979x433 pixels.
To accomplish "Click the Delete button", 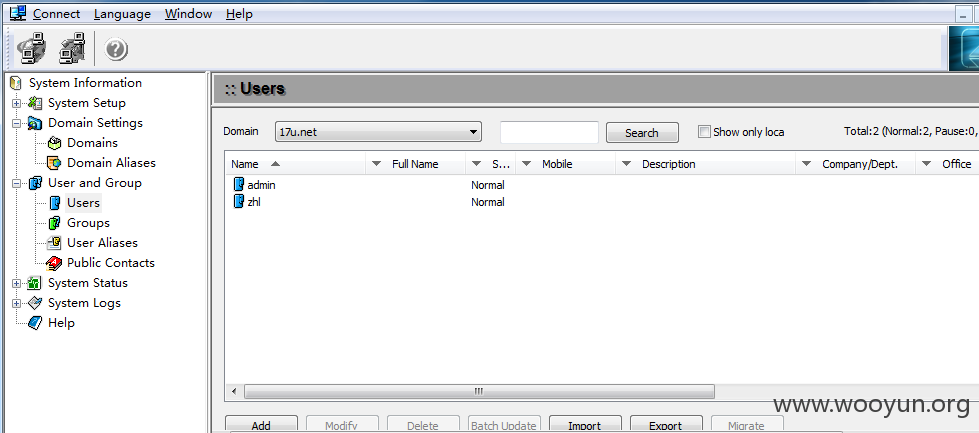I will click(x=423, y=424).
